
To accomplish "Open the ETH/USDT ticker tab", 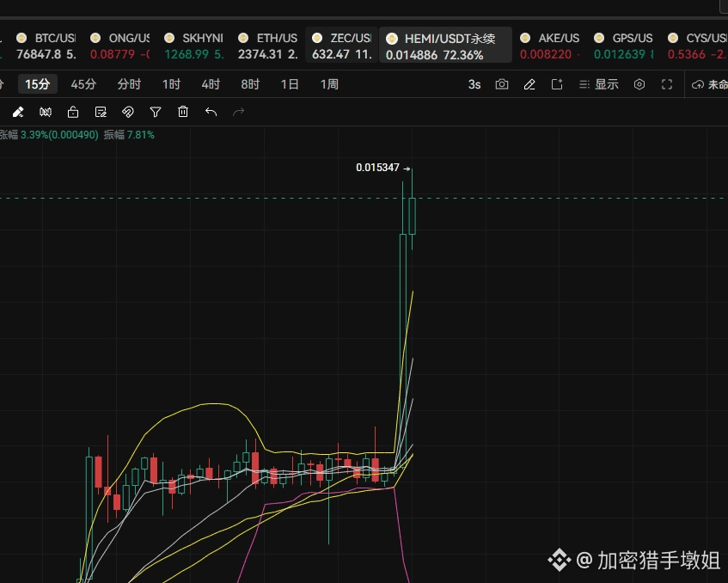I will pyautogui.click(x=268, y=46).
